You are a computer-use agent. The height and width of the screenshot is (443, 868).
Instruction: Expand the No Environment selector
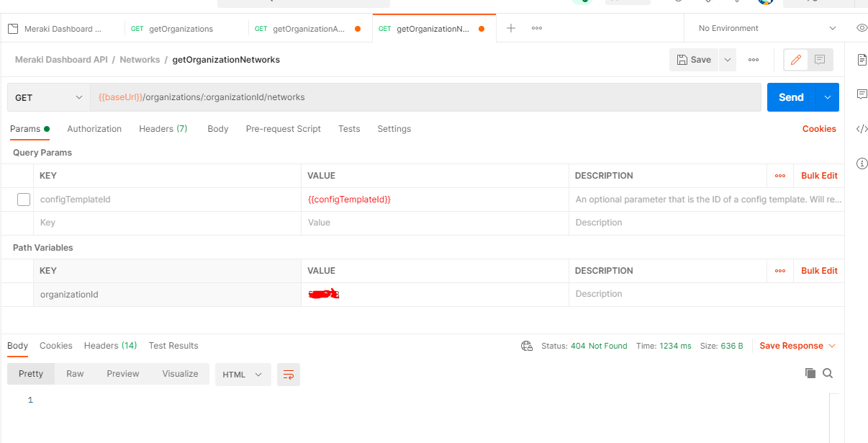point(768,28)
